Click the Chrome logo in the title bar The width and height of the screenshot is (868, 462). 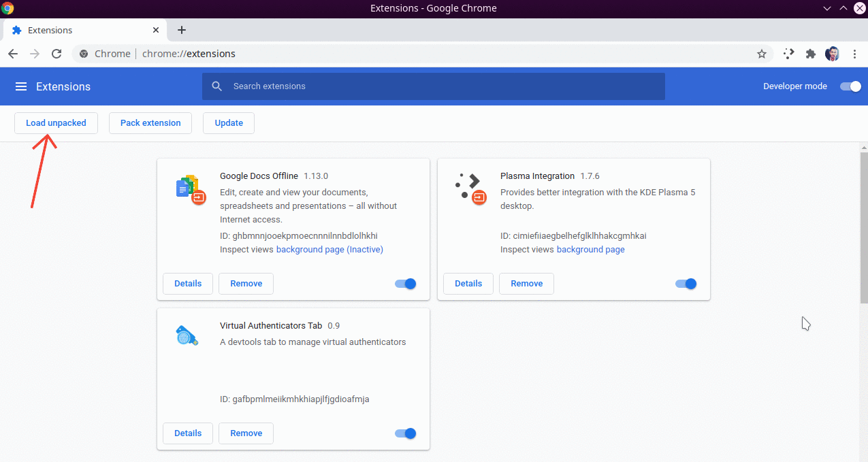coord(7,8)
